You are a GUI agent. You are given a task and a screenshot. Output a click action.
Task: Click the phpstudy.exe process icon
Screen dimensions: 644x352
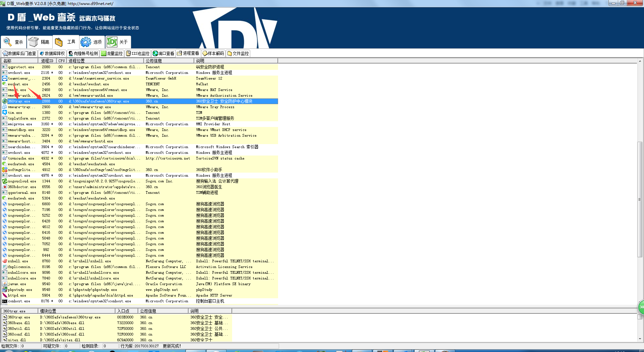pos(5,290)
